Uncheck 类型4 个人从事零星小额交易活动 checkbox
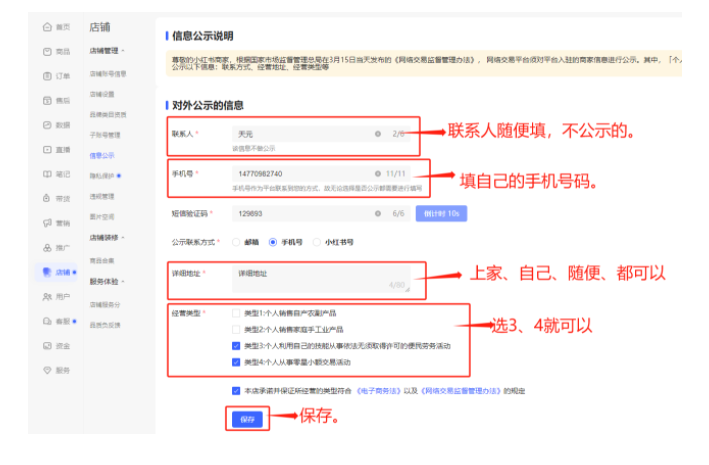 click(x=235, y=362)
